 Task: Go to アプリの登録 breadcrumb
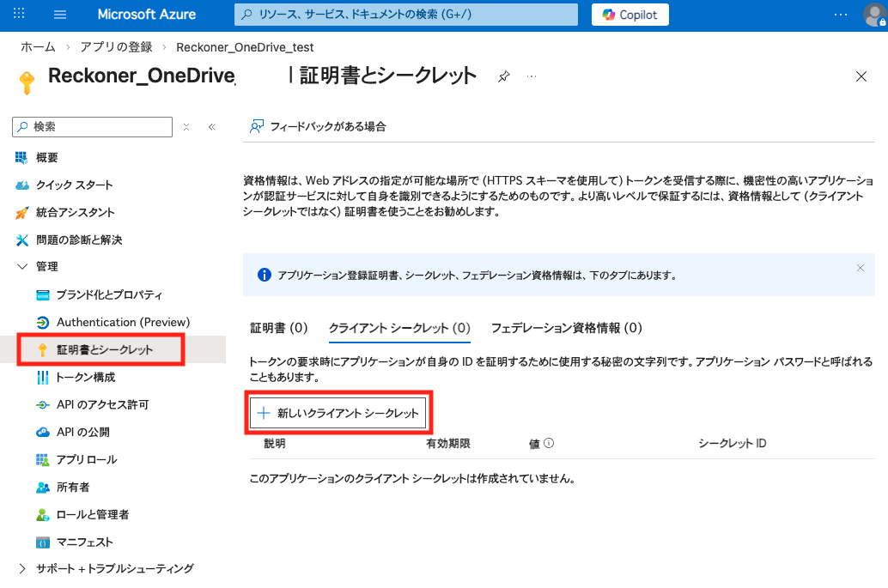point(116,47)
